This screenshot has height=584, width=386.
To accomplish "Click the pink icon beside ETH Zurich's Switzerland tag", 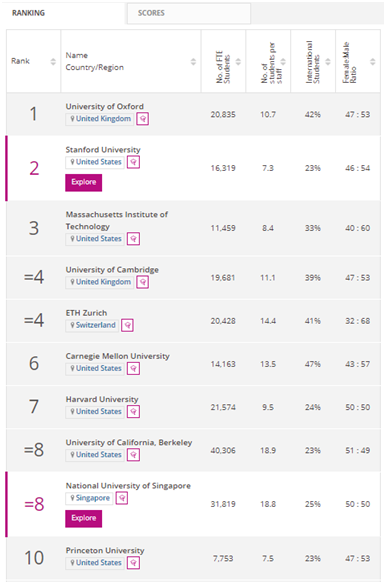I will tap(128, 325).
